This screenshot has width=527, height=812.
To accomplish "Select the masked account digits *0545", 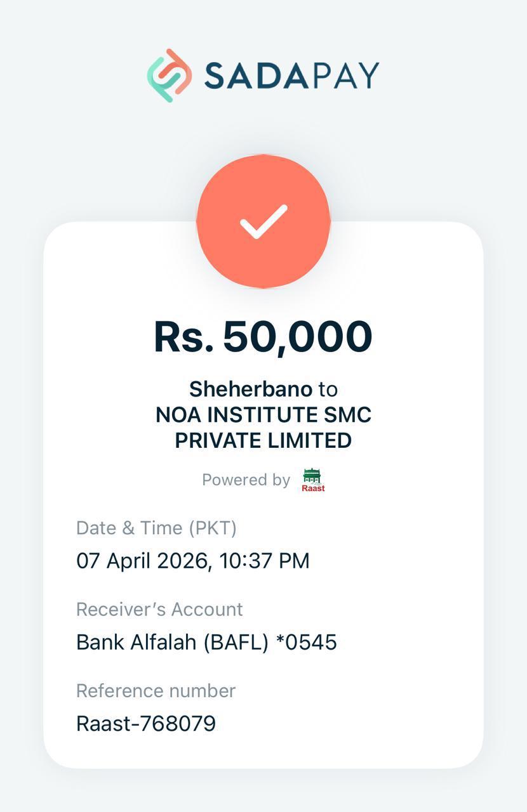I will click(307, 642).
